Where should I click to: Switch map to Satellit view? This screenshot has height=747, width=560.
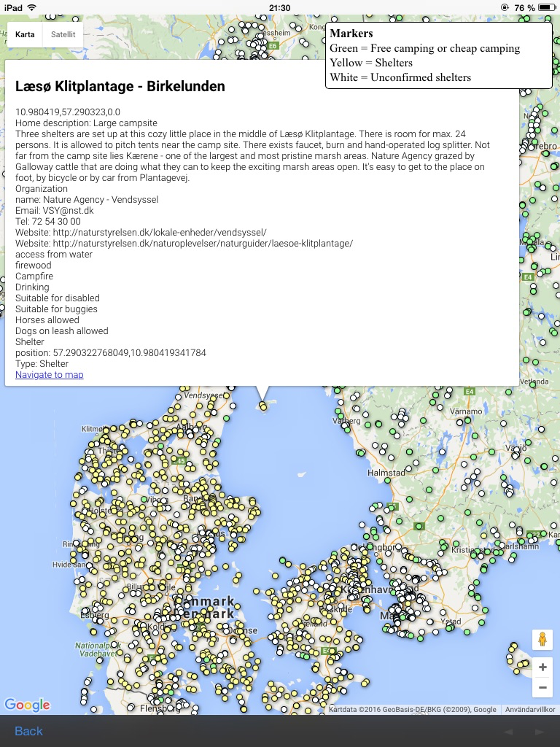point(63,34)
